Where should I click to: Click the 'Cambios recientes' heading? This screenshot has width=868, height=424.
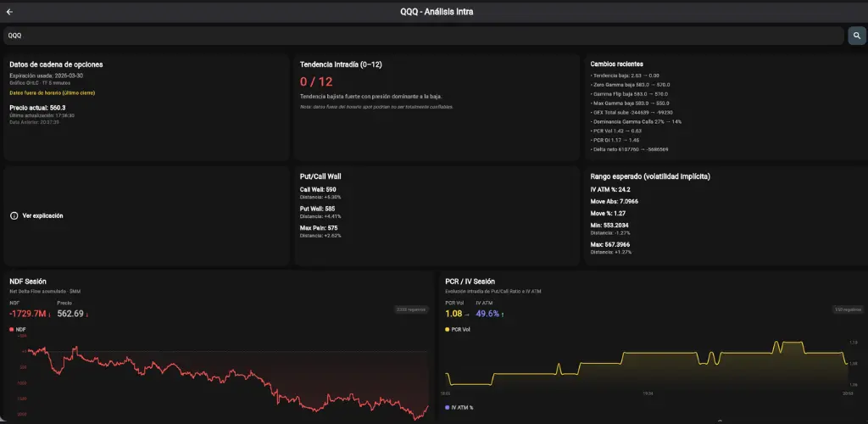[x=617, y=64]
